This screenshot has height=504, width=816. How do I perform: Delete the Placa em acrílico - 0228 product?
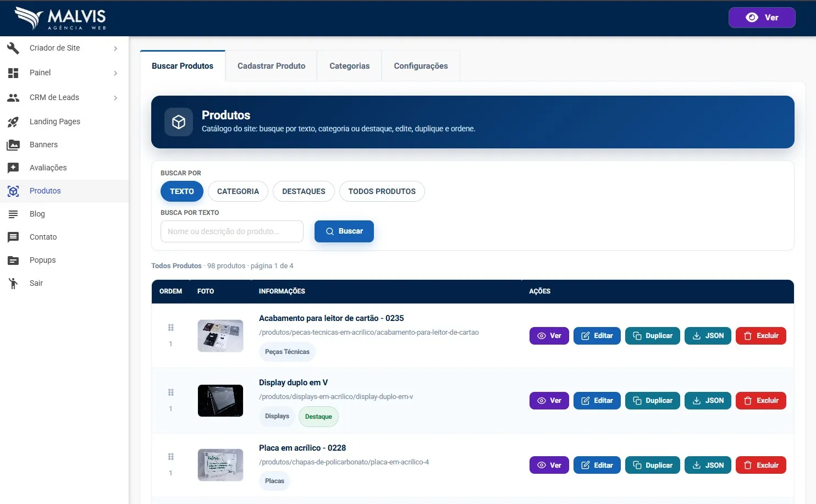761,465
